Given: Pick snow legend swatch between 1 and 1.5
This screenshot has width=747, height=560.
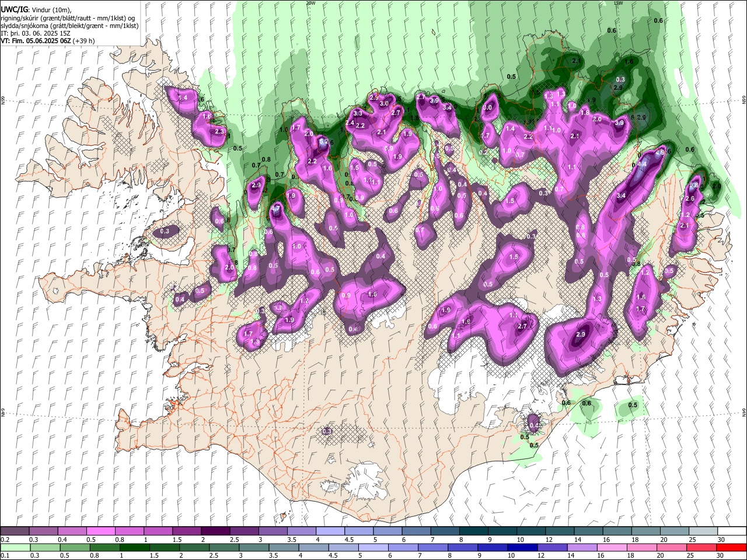Looking at the screenshot, I should (158, 531).
